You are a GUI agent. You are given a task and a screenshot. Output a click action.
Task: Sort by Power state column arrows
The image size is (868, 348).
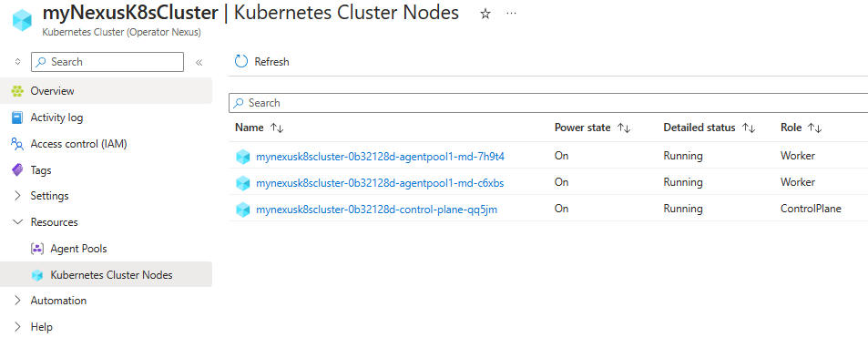point(624,128)
